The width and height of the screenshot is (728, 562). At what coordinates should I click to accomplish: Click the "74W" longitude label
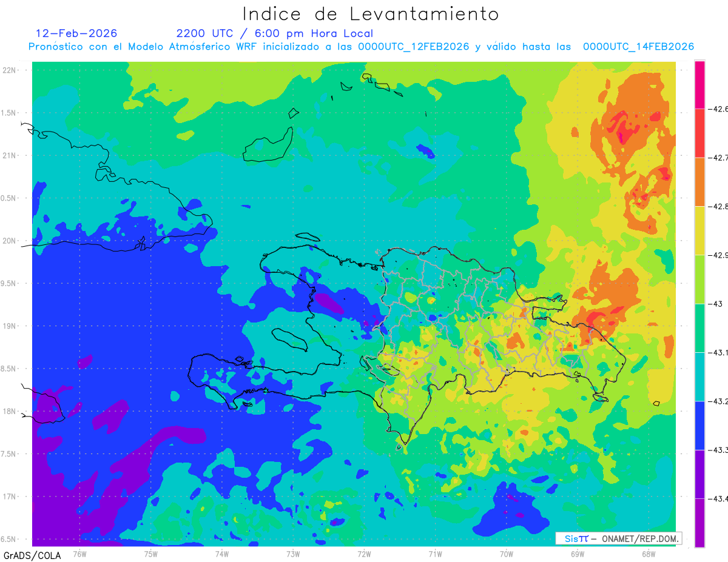point(221,554)
